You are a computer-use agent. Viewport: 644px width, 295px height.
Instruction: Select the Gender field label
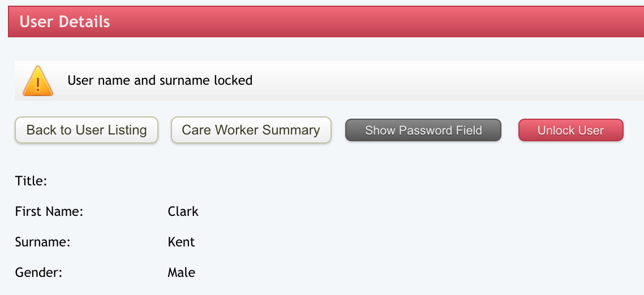click(38, 272)
